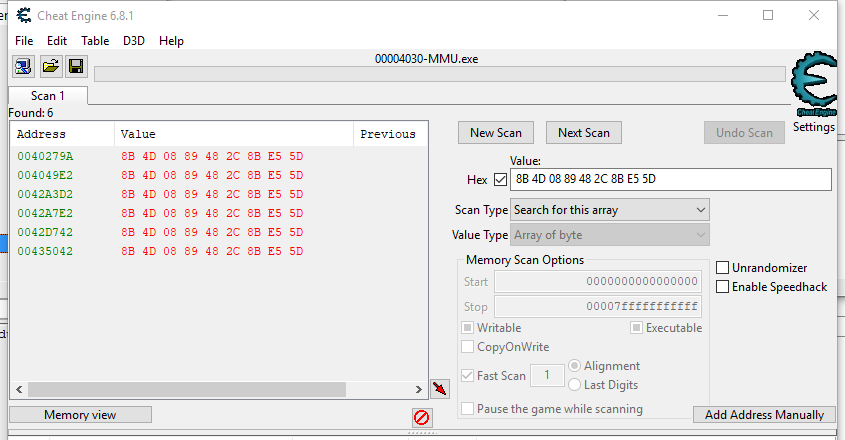Click the Open Process computer icon
The height and width of the screenshot is (440, 845).
coord(22,67)
